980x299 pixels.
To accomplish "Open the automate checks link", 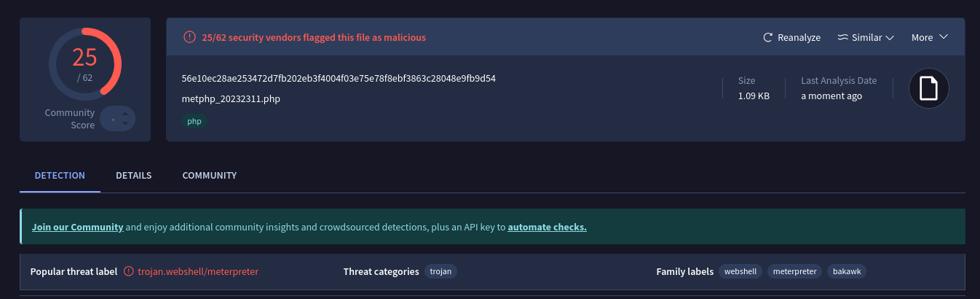I will point(547,227).
